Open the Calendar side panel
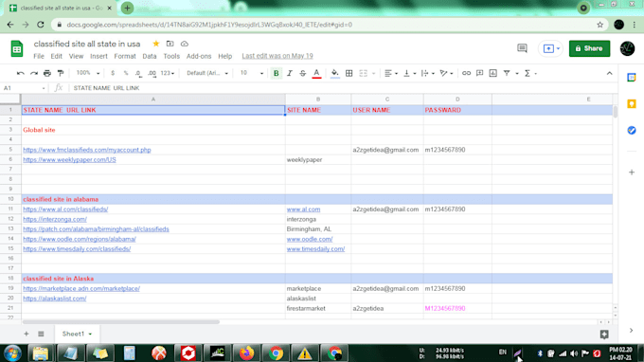The width and height of the screenshot is (644, 362). [632, 78]
